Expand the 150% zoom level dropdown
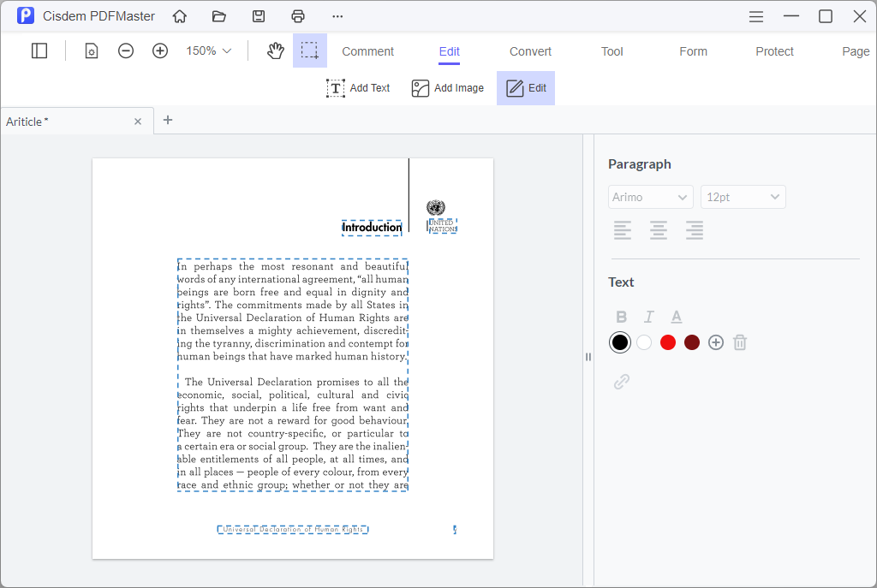 coord(206,50)
